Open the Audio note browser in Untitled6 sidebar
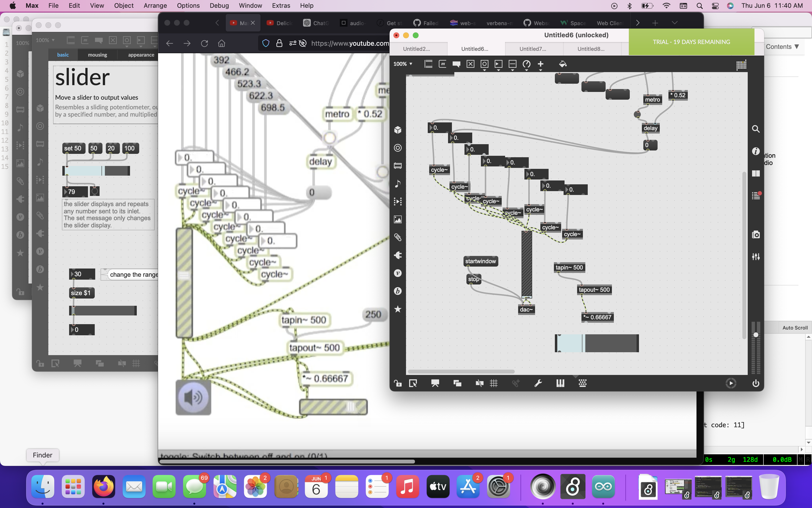The image size is (812, 508). [398, 183]
